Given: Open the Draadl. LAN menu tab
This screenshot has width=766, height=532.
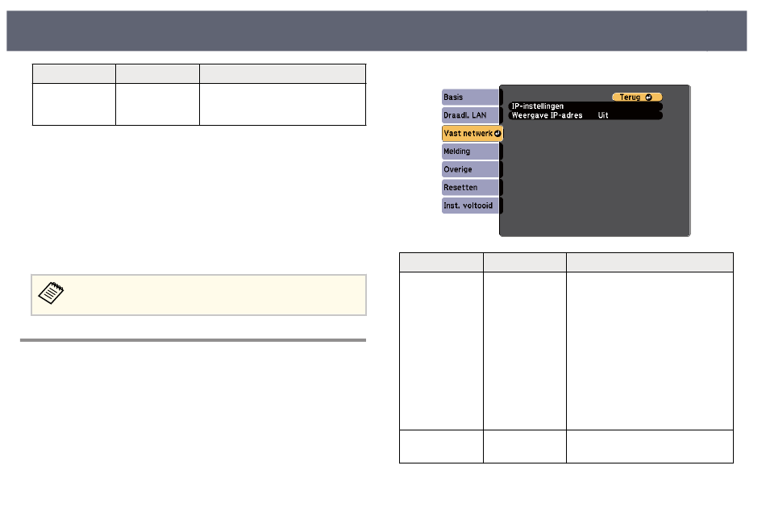Looking at the screenshot, I should [470, 115].
